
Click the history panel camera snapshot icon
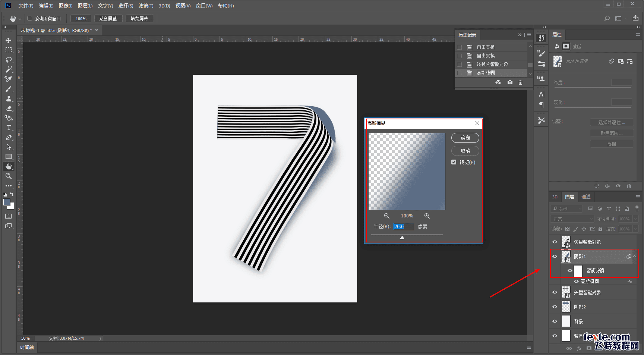[510, 82]
